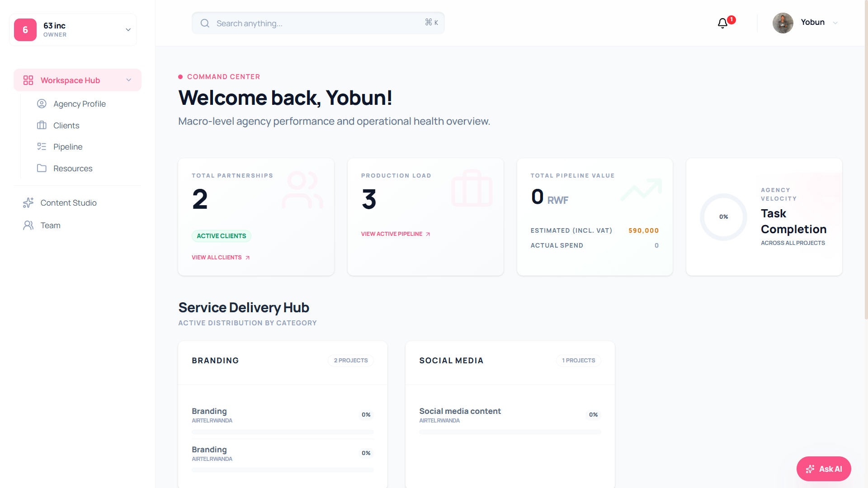Open notifications via the bell icon
Screen dimensions: 868x488
click(x=722, y=23)
